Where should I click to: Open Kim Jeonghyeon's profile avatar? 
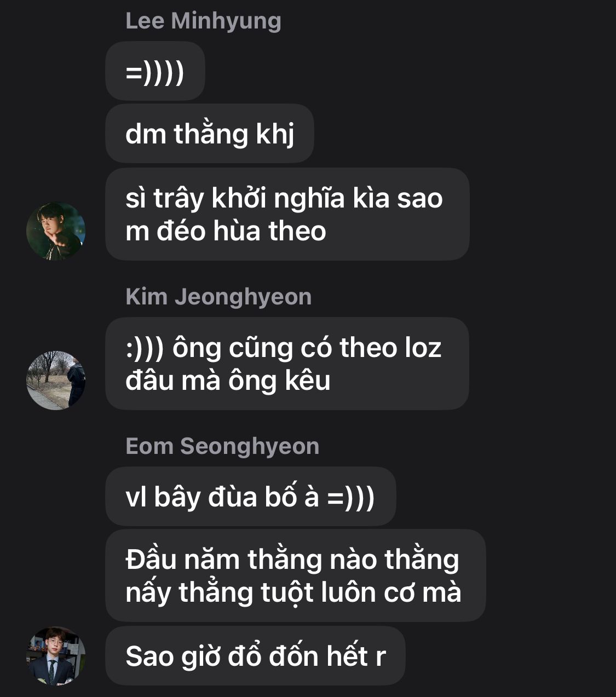56,381
